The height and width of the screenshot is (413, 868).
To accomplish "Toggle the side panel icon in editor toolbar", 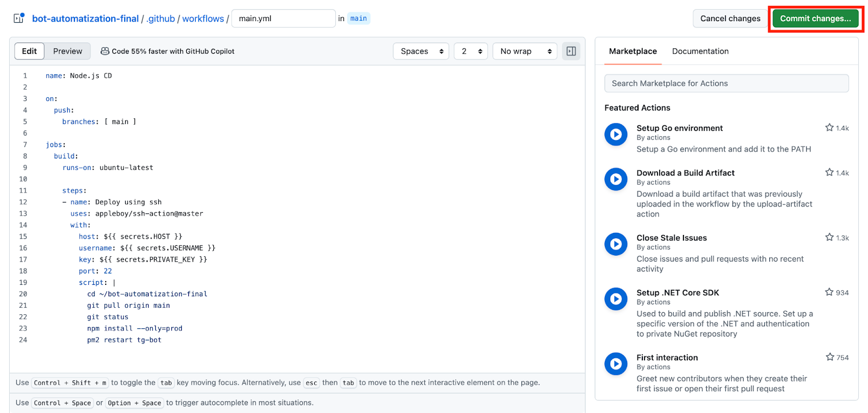I will tap(571, 51).
